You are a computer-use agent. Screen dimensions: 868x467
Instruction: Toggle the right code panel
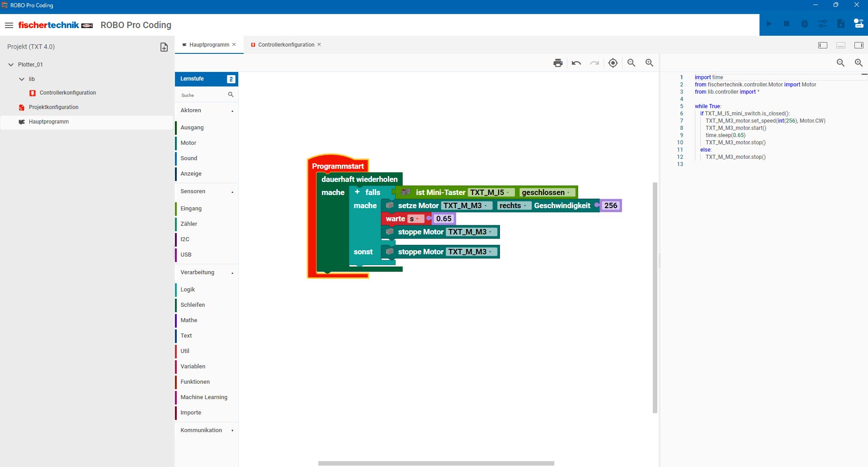tap(859, 45)
